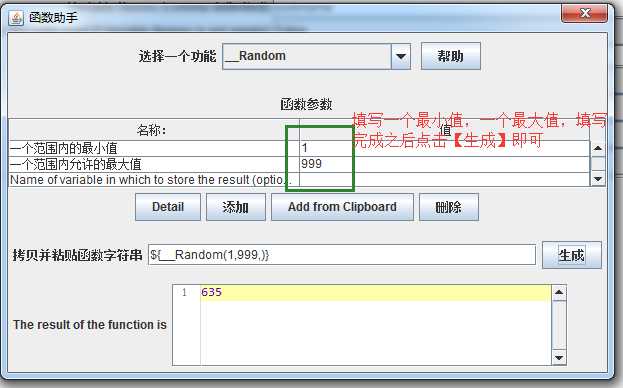
Task: Click The result of the function is label
Action: [90, 325]
